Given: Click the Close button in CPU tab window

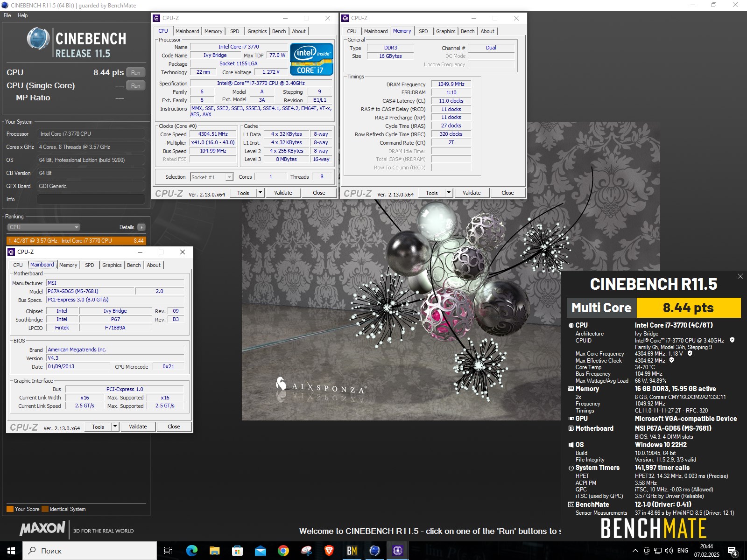Looking at the screenshot, I should (x=319, y=193).
